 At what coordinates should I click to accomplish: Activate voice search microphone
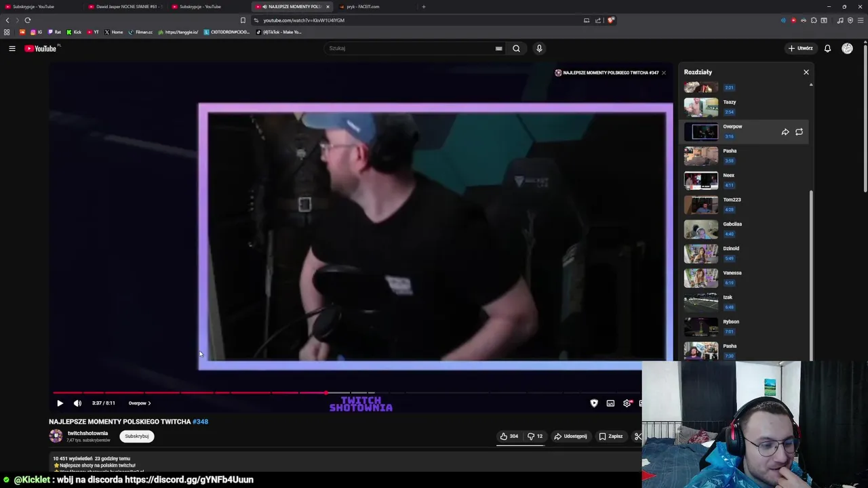click(539, 48)
